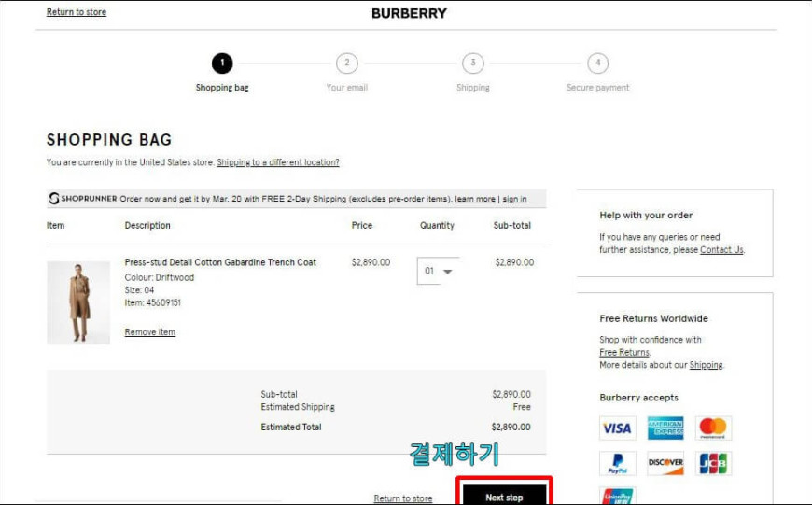Screen dimensions: 812x505
Task: Click the Free shipping value
Action: [x=522, y=407]
